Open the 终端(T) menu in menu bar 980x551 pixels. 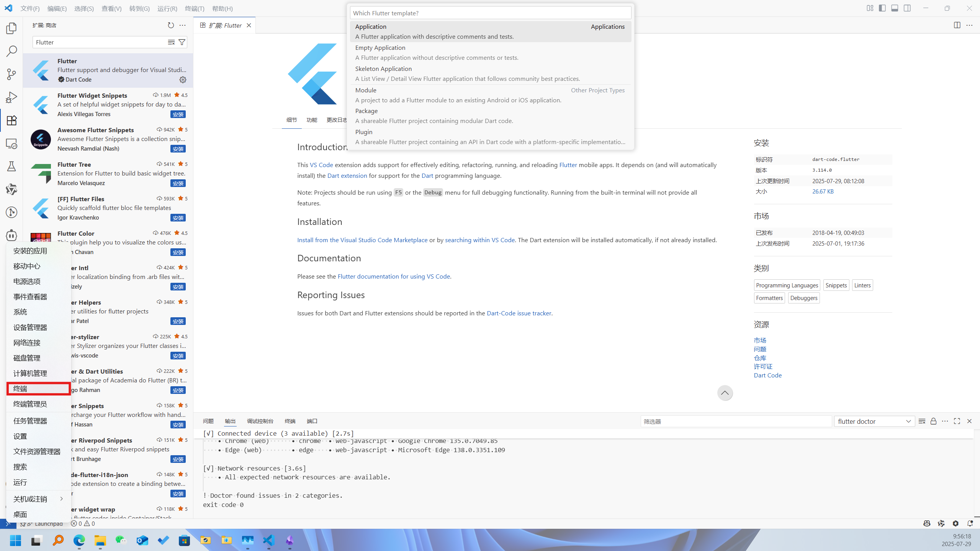point(195,8)
